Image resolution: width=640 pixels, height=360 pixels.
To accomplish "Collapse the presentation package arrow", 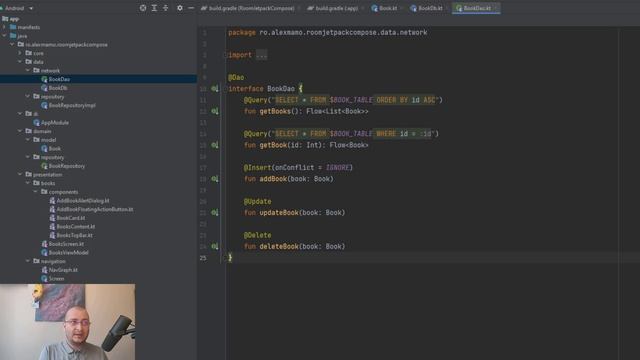I will click(20, 174).
